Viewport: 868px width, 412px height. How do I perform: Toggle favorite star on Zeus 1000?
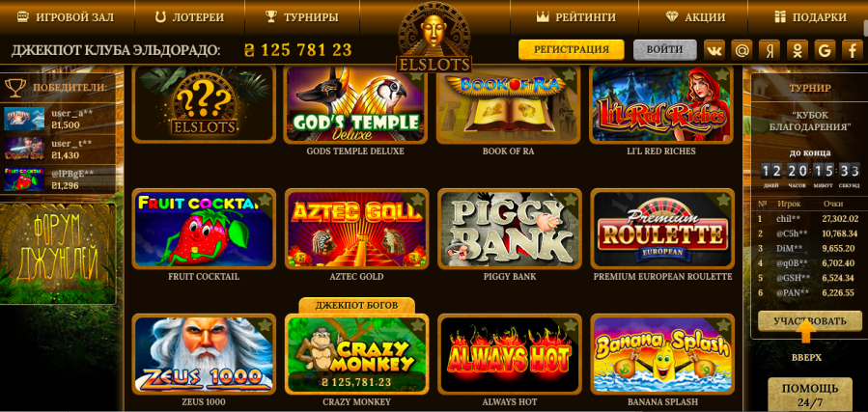266,324
